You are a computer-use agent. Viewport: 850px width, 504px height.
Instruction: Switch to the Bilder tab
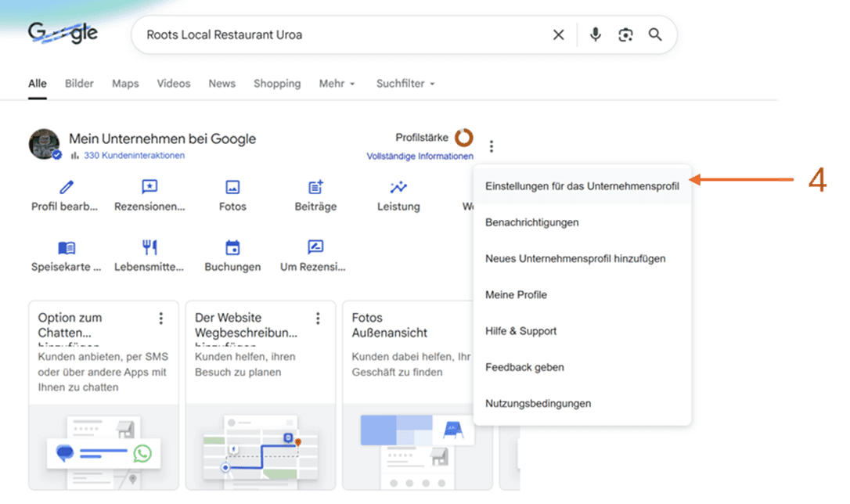(x=79, y=84)
